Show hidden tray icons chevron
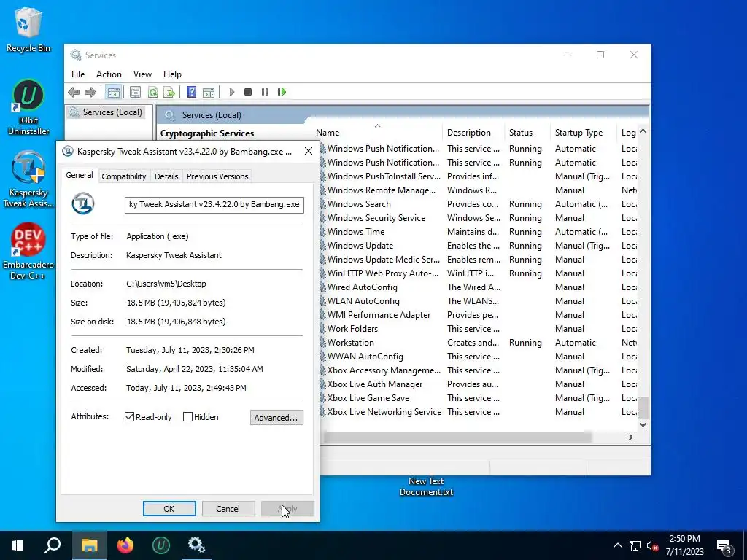Viewport: 747px width, 560px height. 617,545
